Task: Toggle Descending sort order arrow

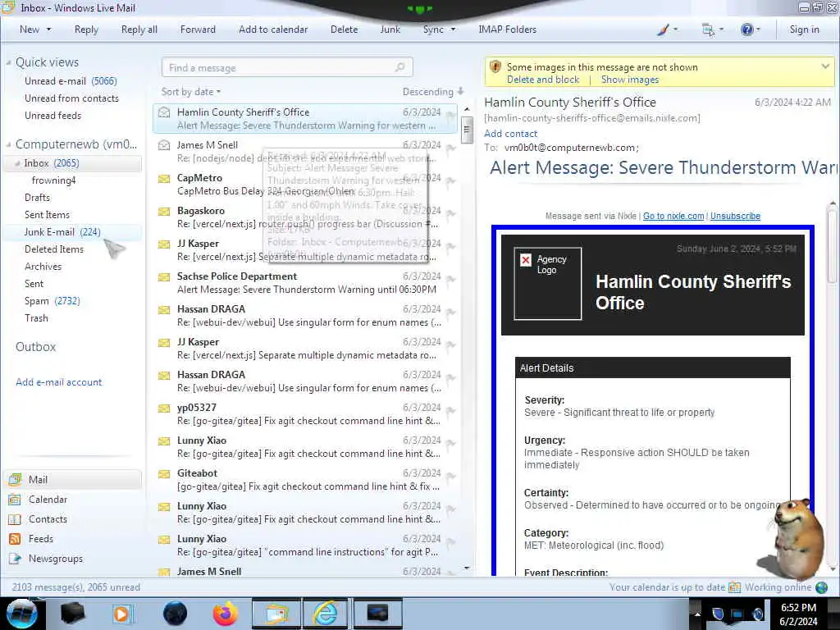Action: click(x=461, y=91)
